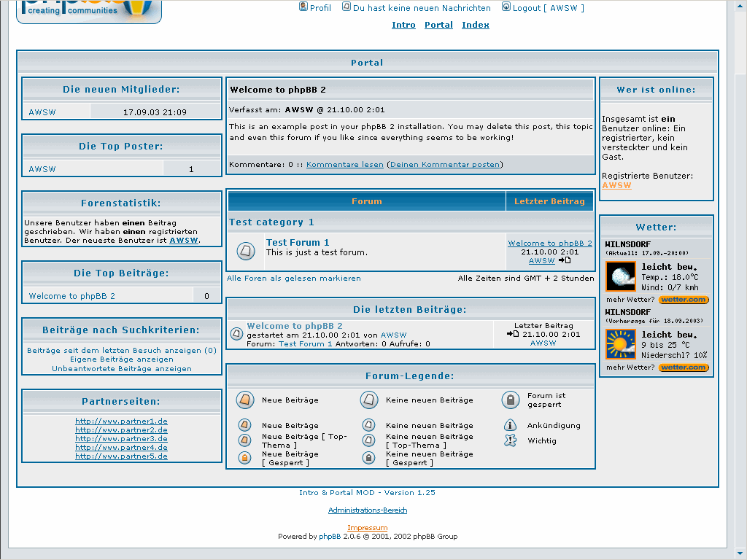The height and width of the screenshot is (560, 747).
Task: Click current weather icon for Wilnsdorf
Action: (621, 276)
